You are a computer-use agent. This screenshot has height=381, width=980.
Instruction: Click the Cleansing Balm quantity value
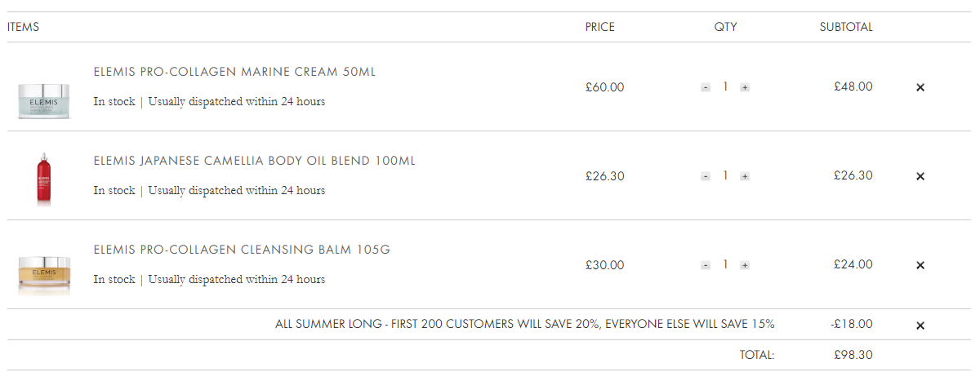pos(725,264)
